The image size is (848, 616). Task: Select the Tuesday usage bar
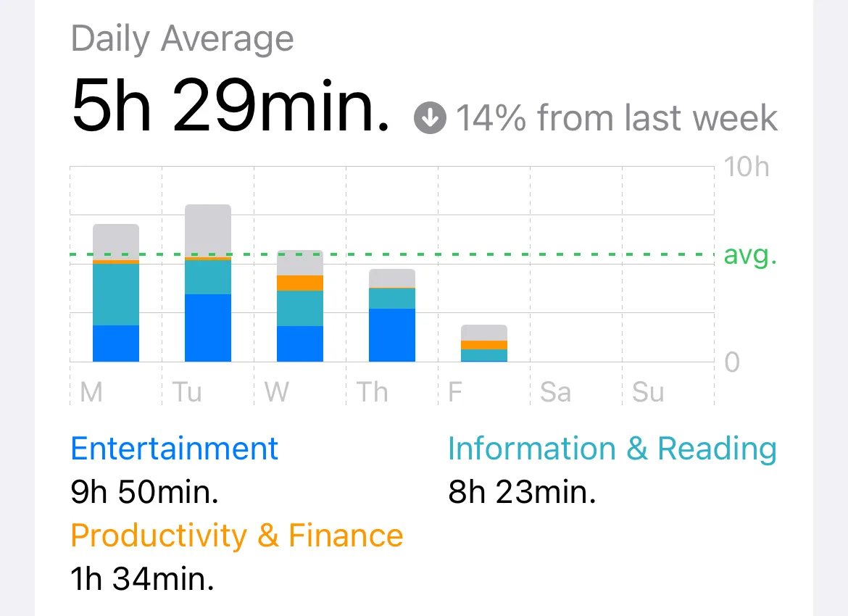click(208, 283)
